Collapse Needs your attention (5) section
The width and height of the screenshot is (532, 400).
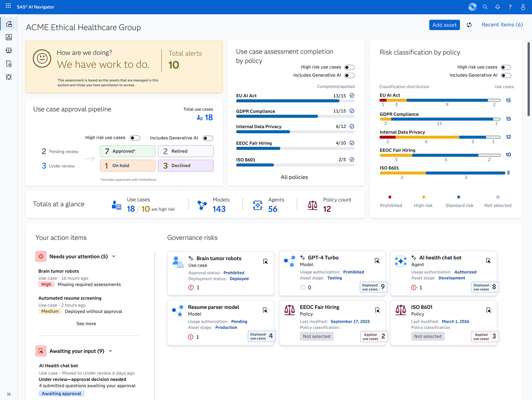click(114, 256)
